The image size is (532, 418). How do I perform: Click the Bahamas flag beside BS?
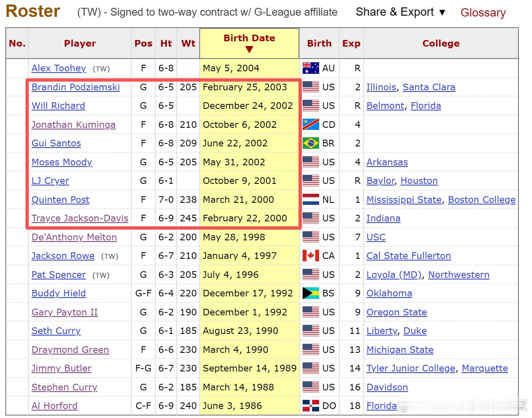(x=310, y=293)
